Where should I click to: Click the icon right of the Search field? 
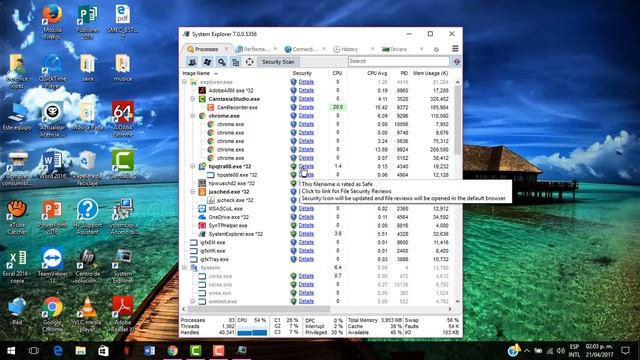tap(457, 62)
